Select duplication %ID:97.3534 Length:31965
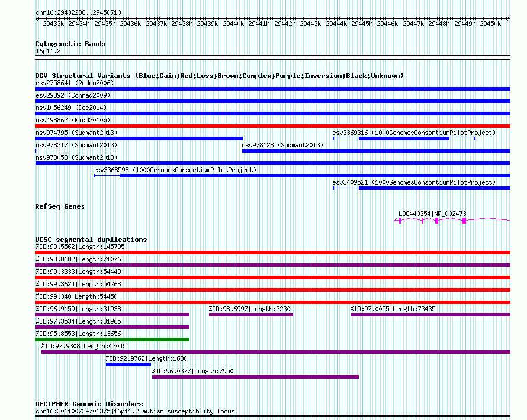The image size is (527, 420). tap(113, 327)
